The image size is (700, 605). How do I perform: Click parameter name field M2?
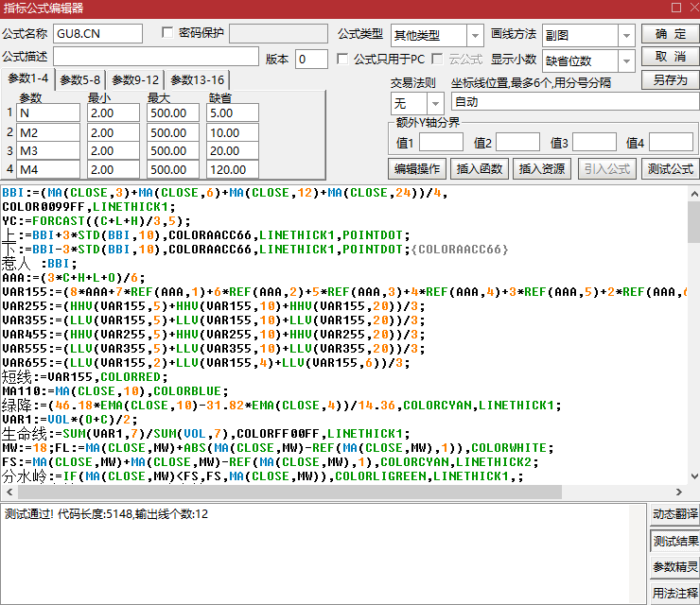pyautogui.click(x=48, y=132)
